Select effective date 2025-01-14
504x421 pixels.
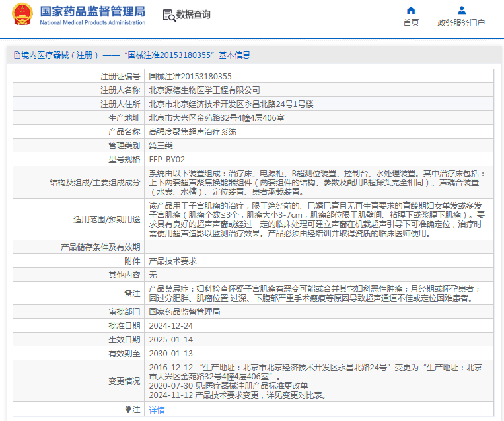click(x=171, y=339)
